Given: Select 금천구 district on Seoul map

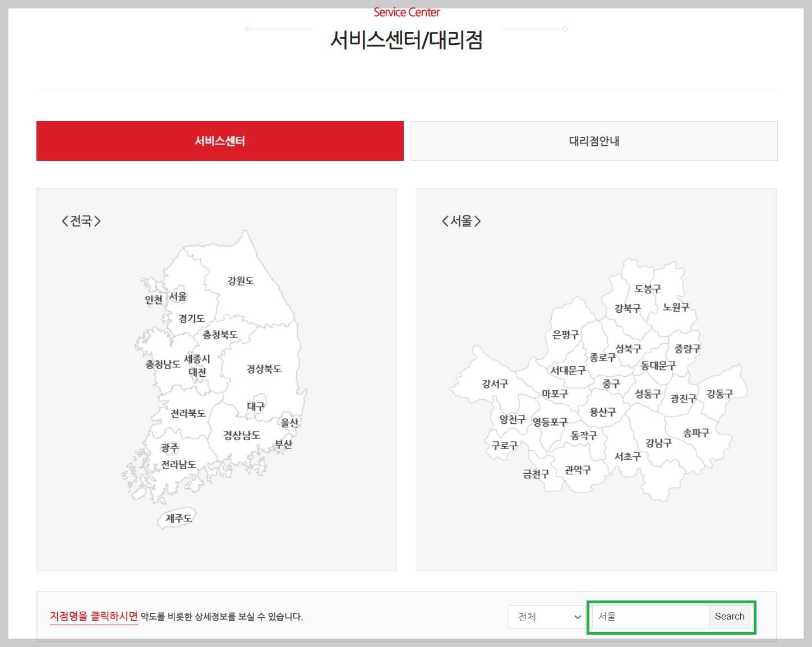Looking at the screenshot, I should (536, 474).
